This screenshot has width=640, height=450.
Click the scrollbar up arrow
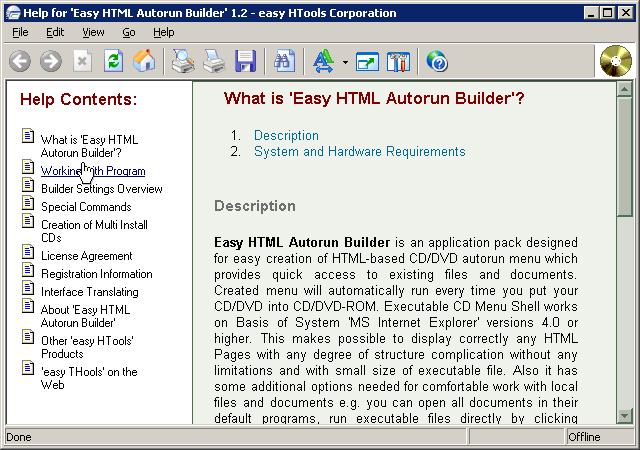click(624, 89)
